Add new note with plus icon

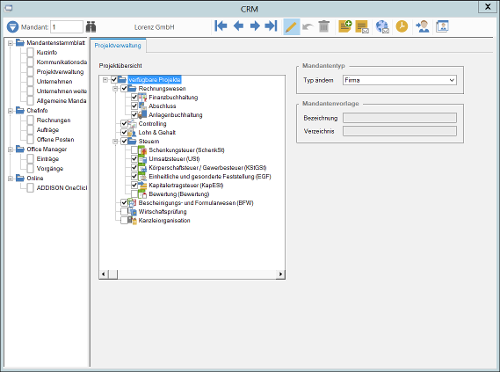(345, 26)
